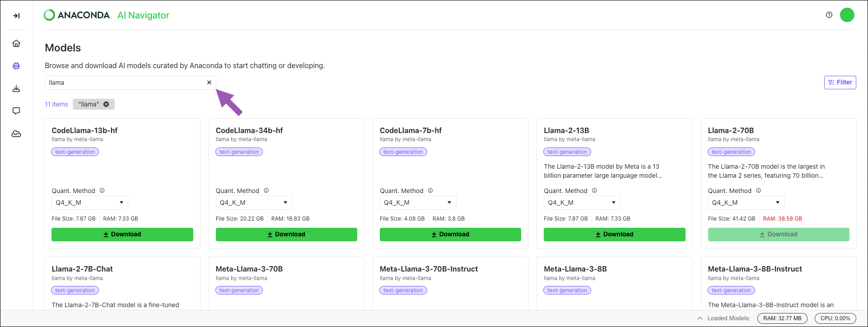Click File Size: 20.22 GB text
The image size is (868, 327).
click(x=239, y=219)
